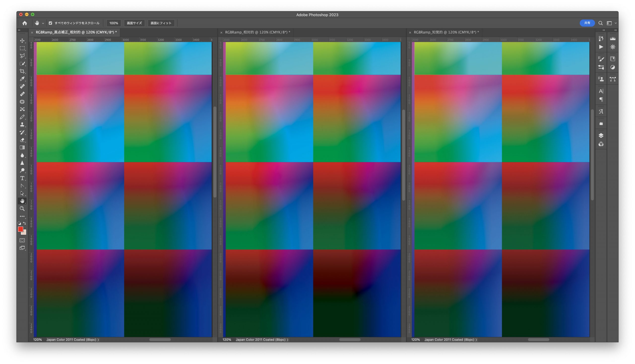Image resolution: width=635 pixels, height=364 pixels.
Task: Switch to RGBRamp_相対的 document tab
Action: 258,32
